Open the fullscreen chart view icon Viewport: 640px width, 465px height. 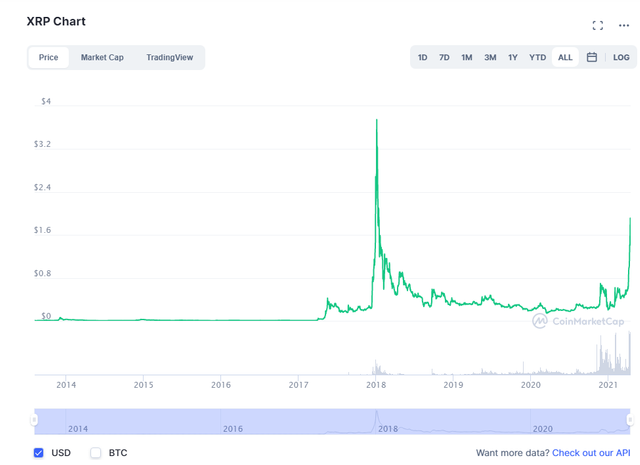(598, 25)
